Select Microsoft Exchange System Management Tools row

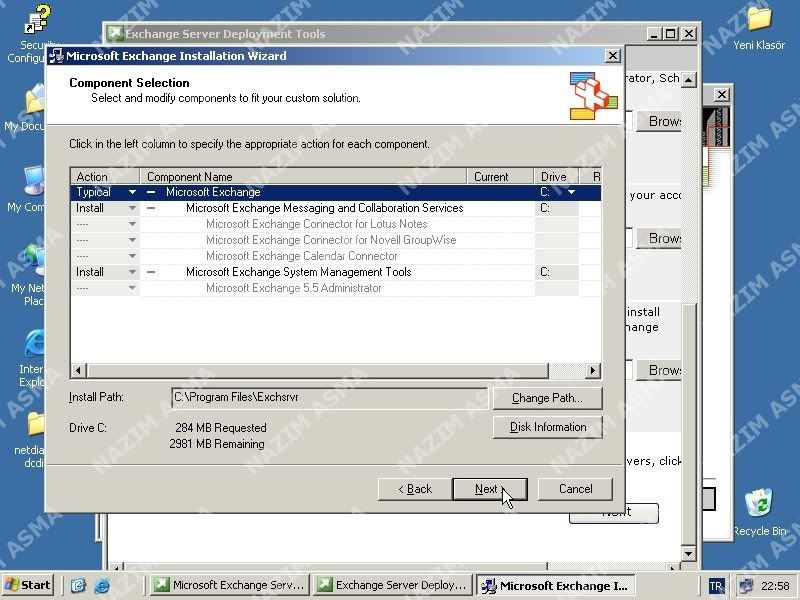pyautogui.click(x=336, y=272)
